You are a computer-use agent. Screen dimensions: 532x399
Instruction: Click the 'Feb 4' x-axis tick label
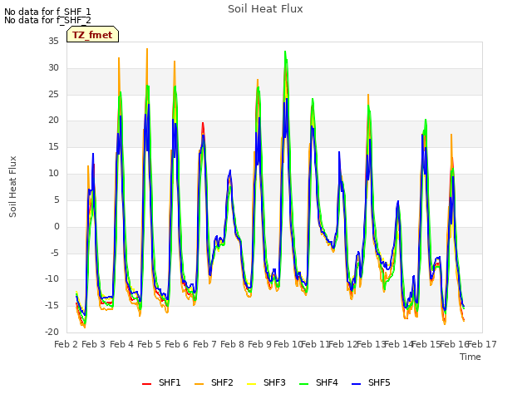tap(121, 344)
